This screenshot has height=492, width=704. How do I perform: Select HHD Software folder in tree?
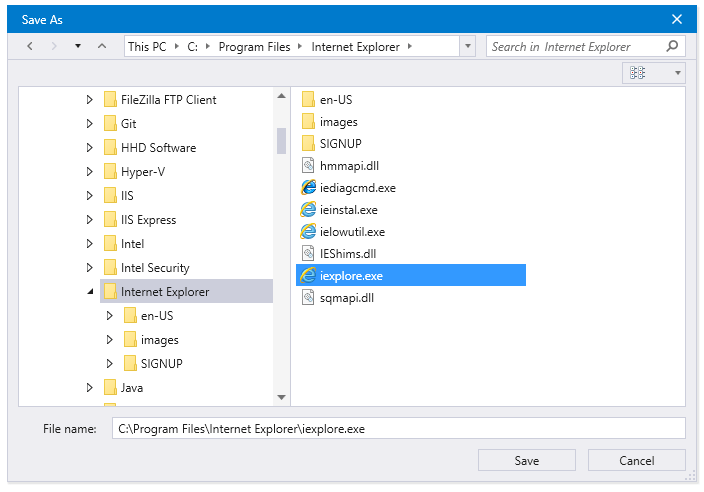[150, 148]
